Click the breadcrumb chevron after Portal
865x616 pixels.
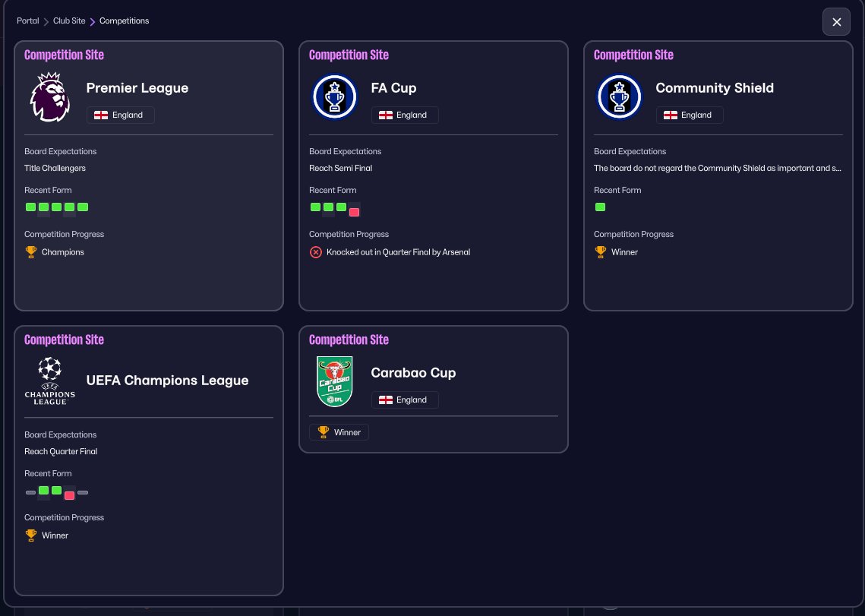pyautogui.click(x=46, y=21)
